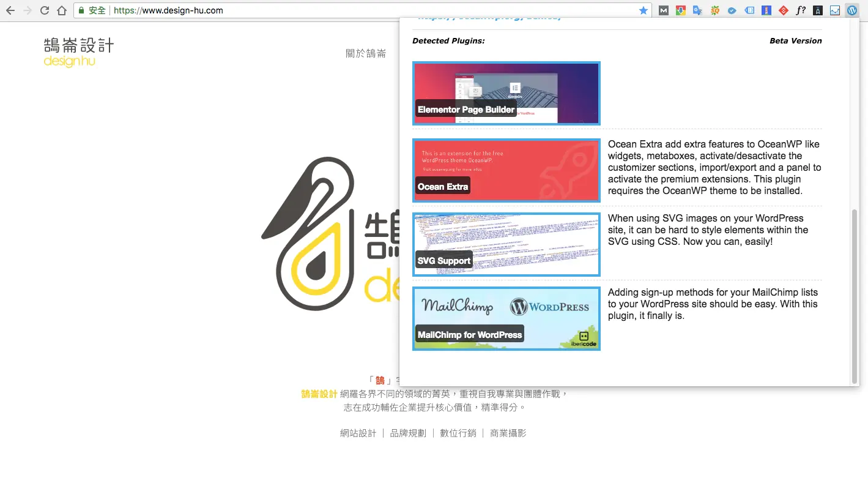
Task: View site security info via padlock
Action: 81,10
